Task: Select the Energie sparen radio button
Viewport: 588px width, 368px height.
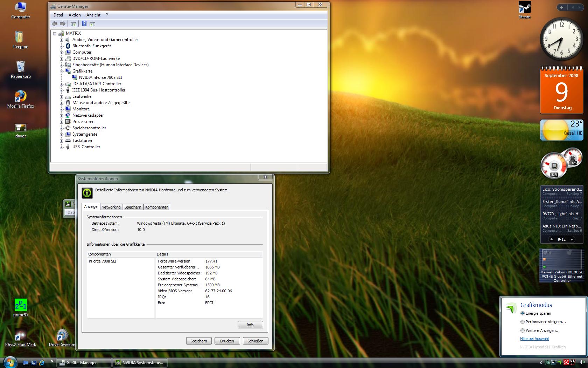Action: click(523, 313)
